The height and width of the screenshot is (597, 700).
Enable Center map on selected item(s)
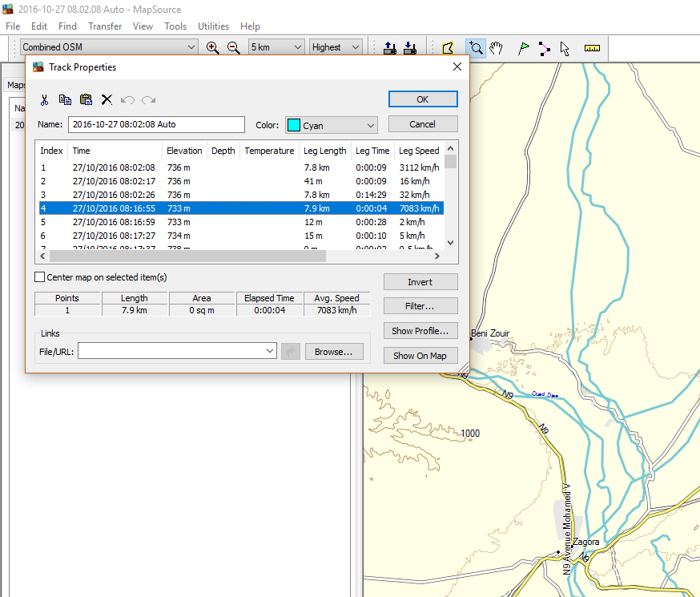pyautogui.click(x=40, y=277)
